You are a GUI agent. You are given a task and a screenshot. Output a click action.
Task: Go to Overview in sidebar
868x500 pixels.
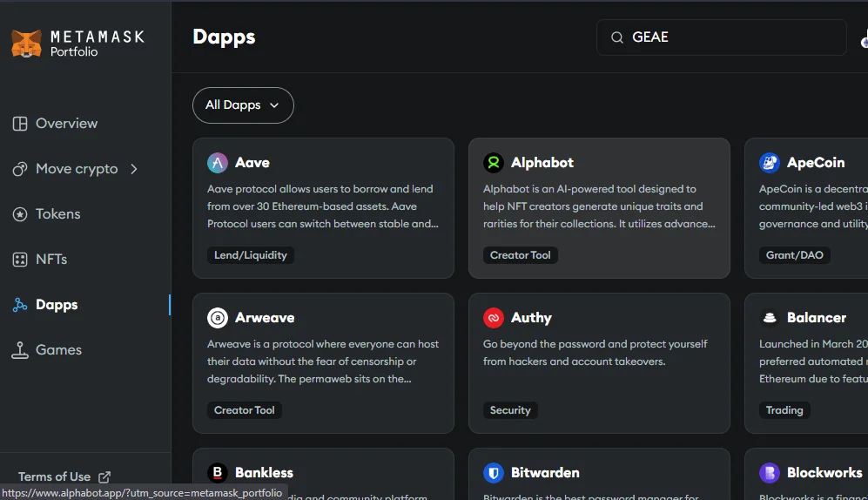pos(66,124)
